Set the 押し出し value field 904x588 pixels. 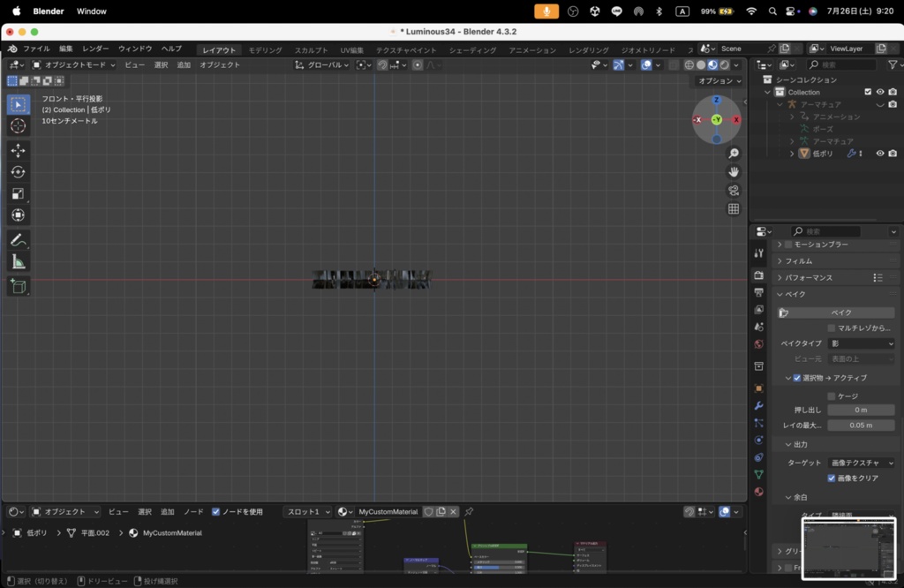coord(862,410)
